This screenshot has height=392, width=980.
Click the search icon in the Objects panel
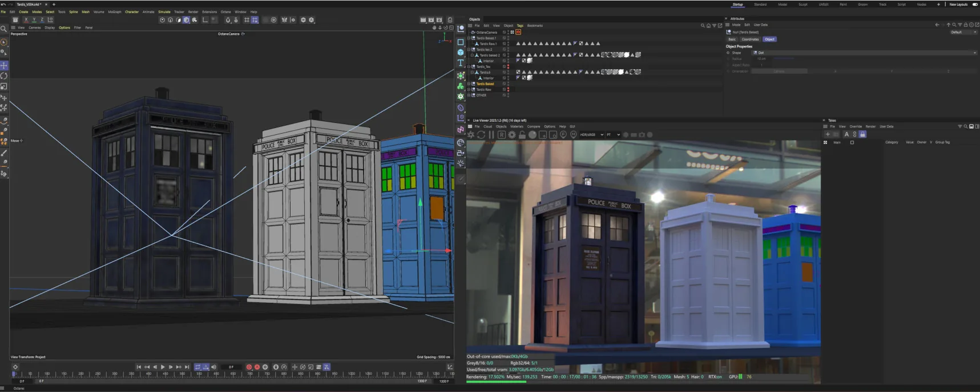(x=703, y=26)
